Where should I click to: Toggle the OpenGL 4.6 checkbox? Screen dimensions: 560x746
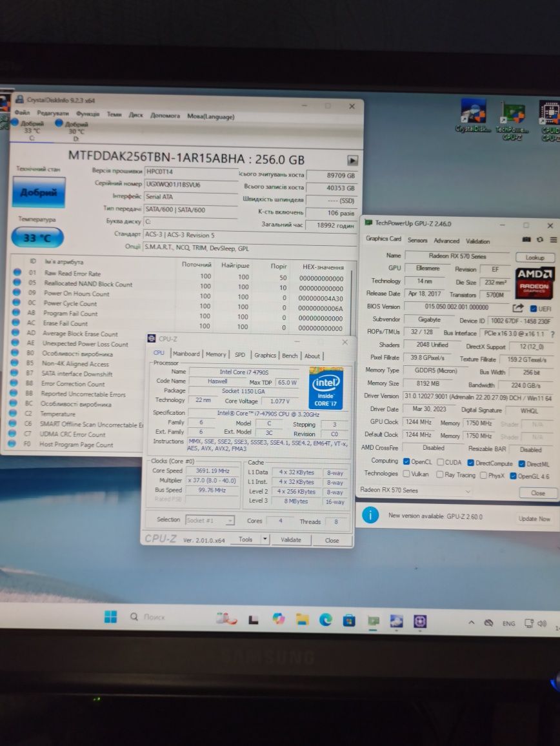pyautogui.click(x=513, y=476)
